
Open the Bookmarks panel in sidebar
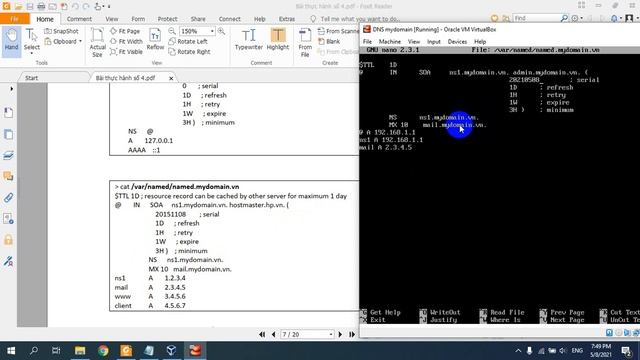pyautogui.click(x=8, y=113)
